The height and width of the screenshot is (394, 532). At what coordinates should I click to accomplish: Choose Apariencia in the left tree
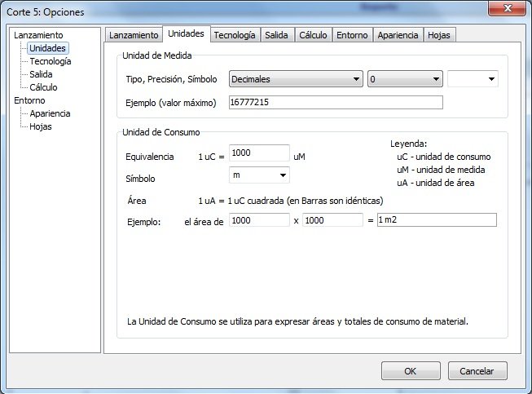tap(50, 113)
